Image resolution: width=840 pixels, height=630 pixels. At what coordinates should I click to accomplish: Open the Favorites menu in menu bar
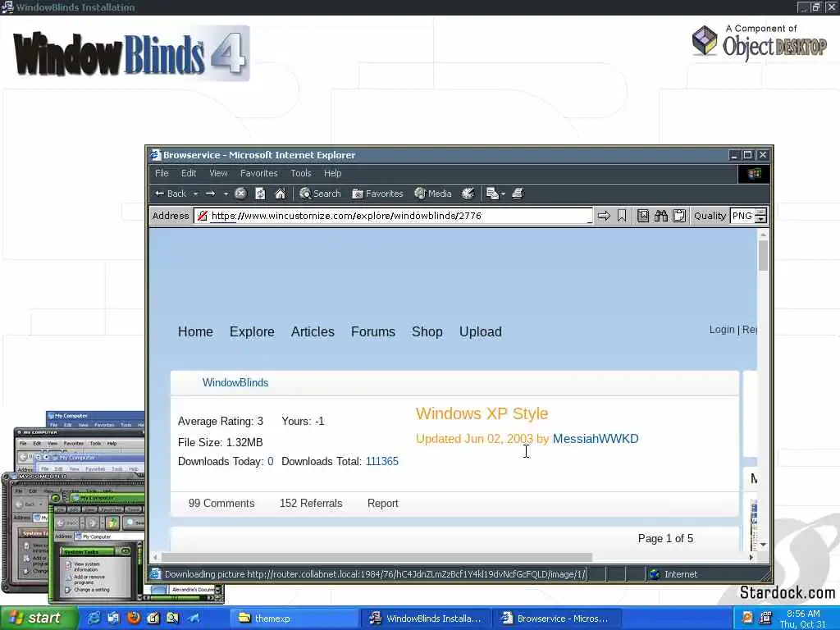click(x=258, y=173)
